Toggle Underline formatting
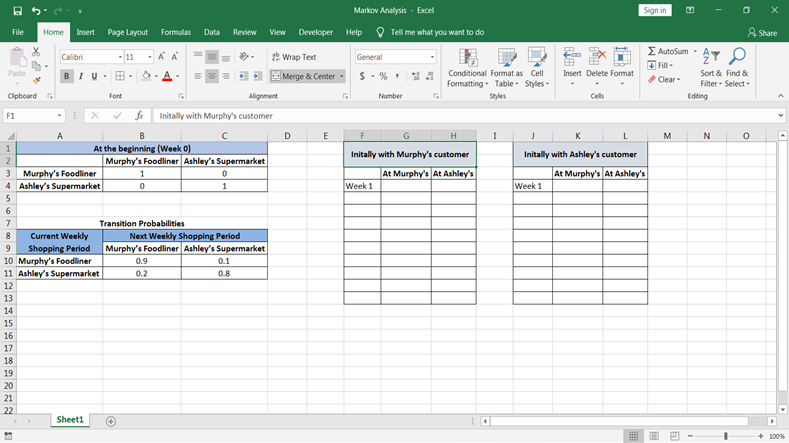Screen dimensions: 789x443 (94, 76)
